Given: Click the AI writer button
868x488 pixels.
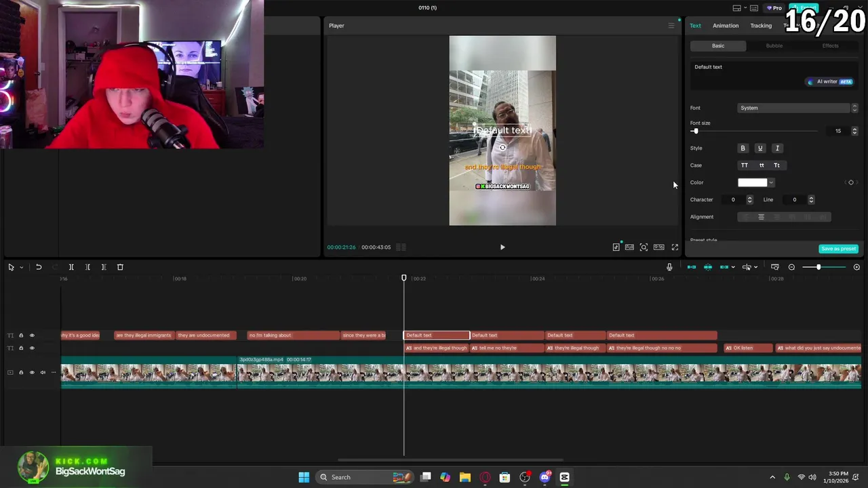Looking at the screenshot, I should pos(830,82).
